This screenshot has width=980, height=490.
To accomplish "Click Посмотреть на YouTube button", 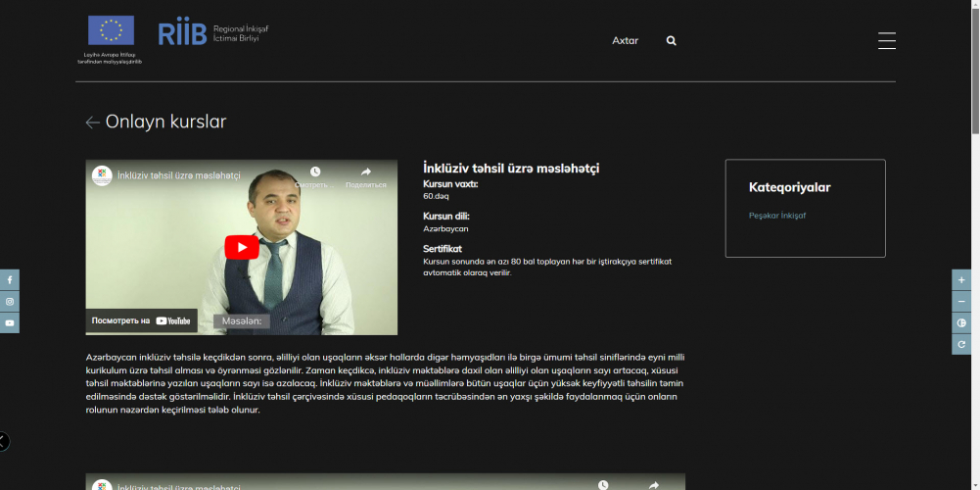I will [x=141, y=320].
